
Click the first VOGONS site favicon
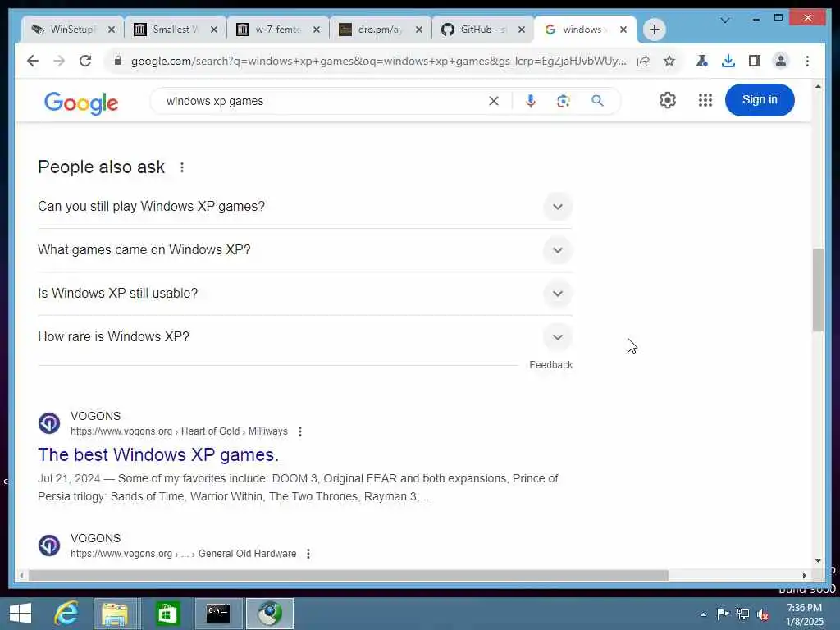[48, 423]
